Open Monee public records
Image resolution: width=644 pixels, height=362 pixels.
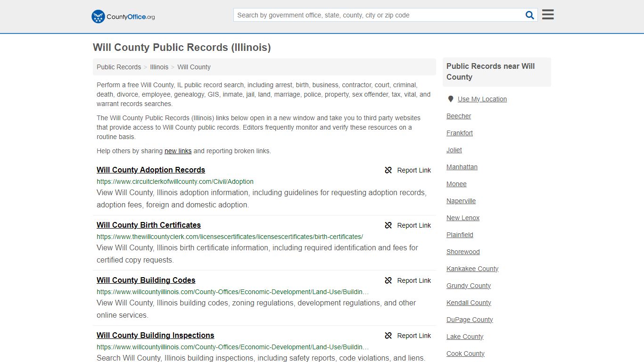pyautogui.click(x=456, y=184)
